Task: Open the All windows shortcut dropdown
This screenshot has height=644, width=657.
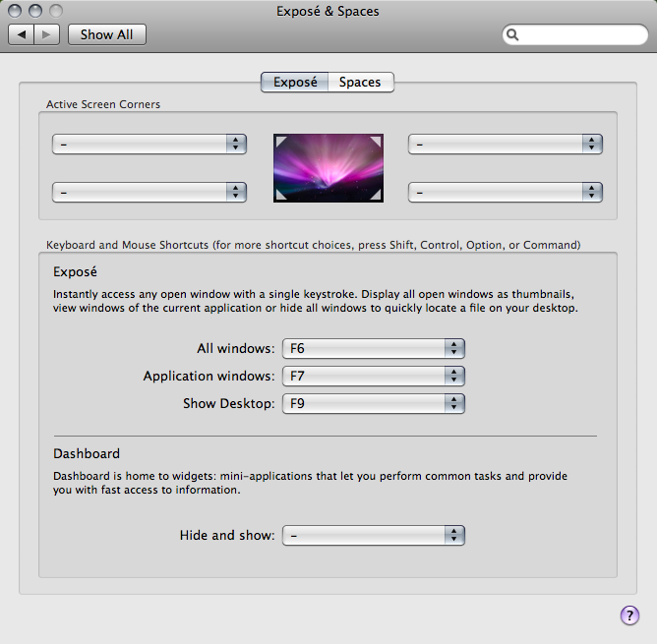Action: point(374,349)
